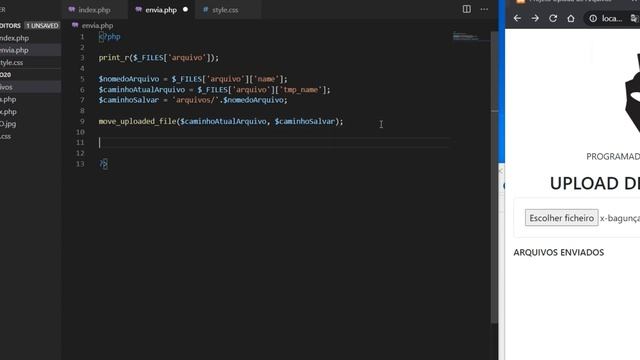Go back in the browser window
This screenshot has height=360, width=640.
click(x=517, y=18)
